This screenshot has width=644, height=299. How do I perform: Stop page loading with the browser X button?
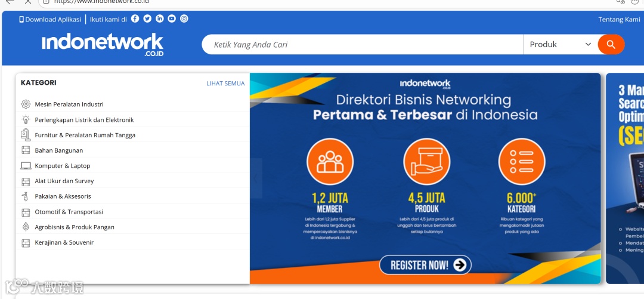coord(27,1)
